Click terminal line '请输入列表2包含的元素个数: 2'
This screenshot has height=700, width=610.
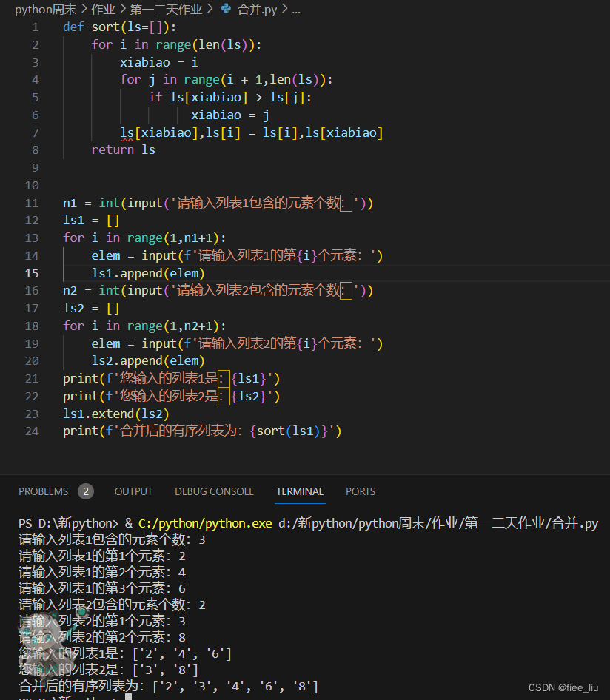[112, 605]
